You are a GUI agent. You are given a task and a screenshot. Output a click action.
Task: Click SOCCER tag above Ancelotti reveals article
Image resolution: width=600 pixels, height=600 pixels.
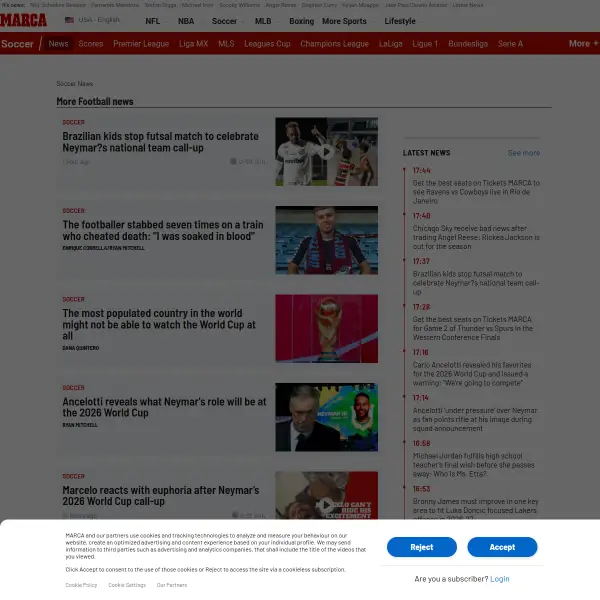point(73,388)
